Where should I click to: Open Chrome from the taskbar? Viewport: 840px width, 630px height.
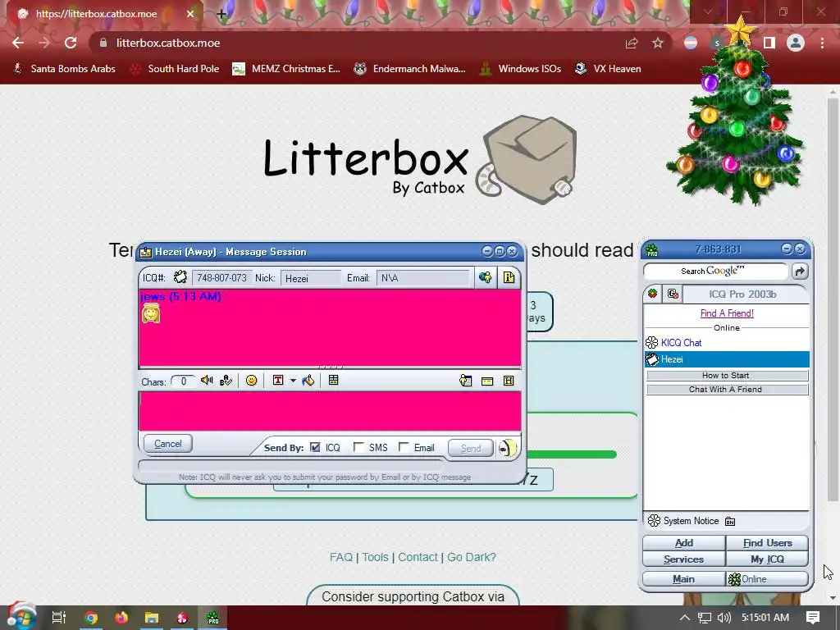91,618
